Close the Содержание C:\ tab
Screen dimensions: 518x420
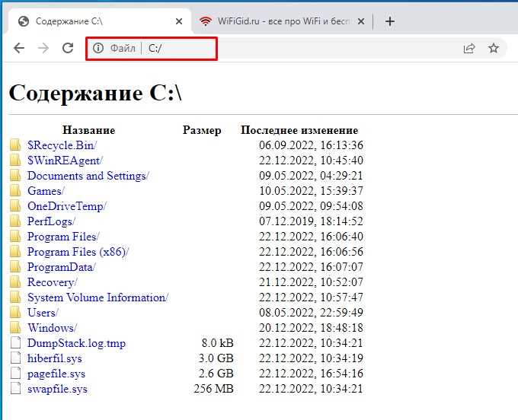click(x=179, y=21)
